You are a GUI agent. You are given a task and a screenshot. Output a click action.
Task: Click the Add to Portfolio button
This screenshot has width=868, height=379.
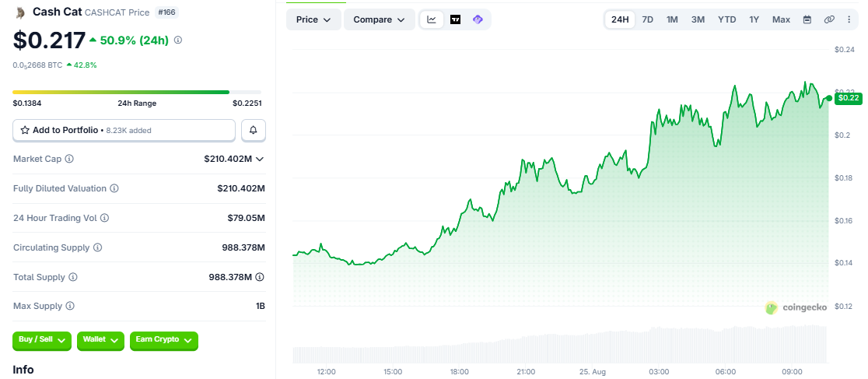(x=124, y=130)
